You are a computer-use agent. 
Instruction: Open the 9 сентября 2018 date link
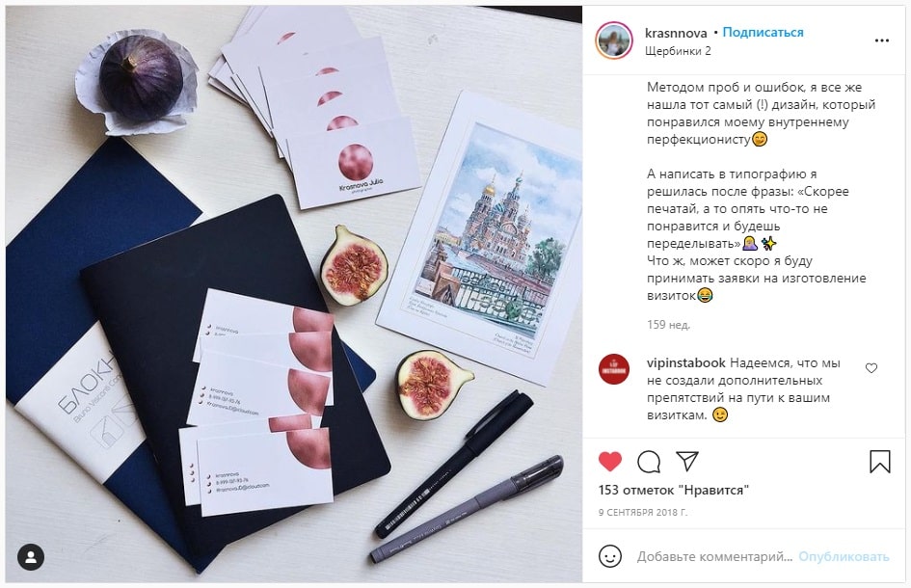pos(643,513)
